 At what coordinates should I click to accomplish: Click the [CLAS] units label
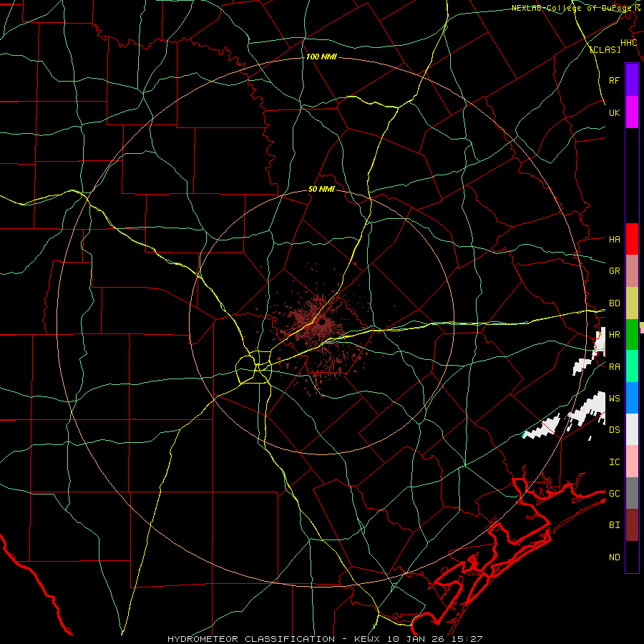point(605,49)
